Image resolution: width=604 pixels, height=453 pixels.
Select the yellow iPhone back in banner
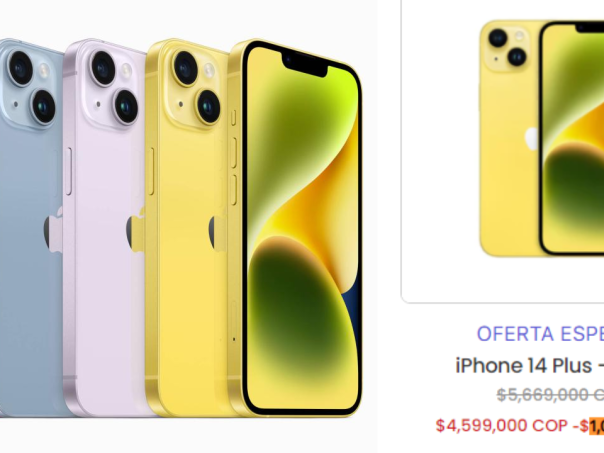pyautogui.click(x=187, y=227)
